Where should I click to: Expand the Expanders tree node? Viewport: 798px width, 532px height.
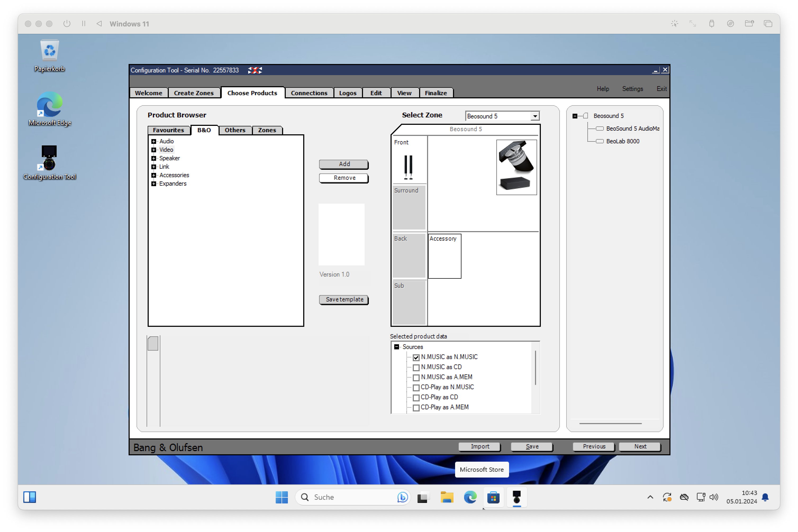tap(154, 184)
